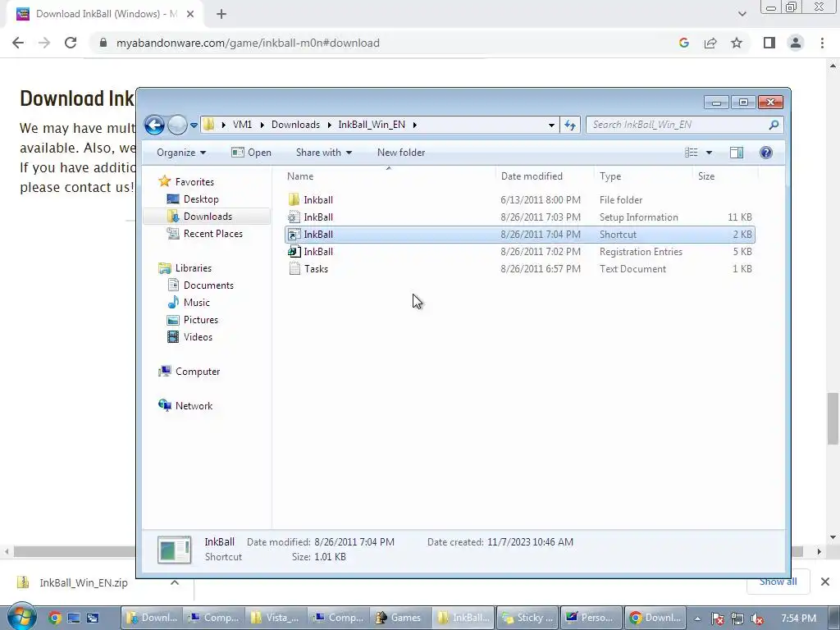Expand the arrow after InkBall_Win_EN breadcrumb
This screenshot has width=840, height=630.
point(414,125)
